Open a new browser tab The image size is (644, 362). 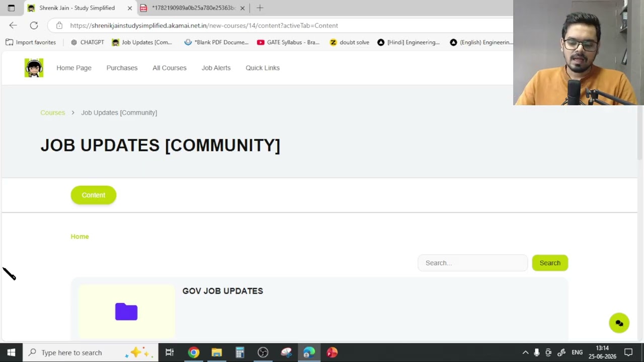pyautogui.click(x=260, y=8)
